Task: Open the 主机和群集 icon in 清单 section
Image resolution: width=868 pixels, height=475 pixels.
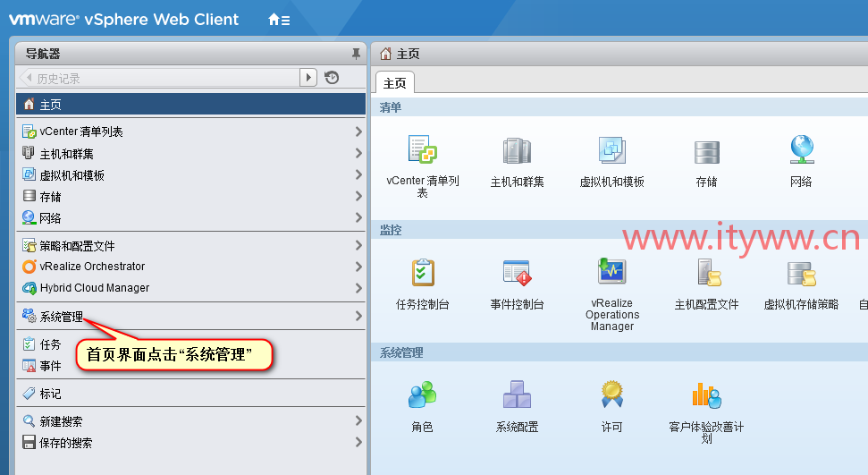Action: pos(517,150)
